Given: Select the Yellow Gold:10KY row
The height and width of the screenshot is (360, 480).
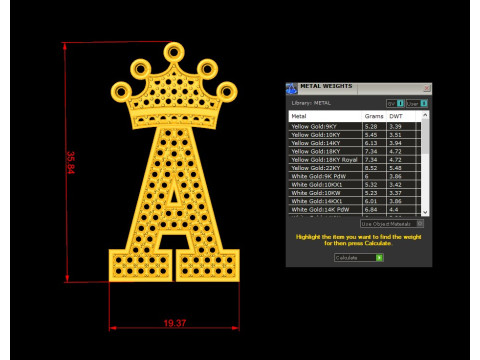Looking at the screenshot, I should (355, 135).
